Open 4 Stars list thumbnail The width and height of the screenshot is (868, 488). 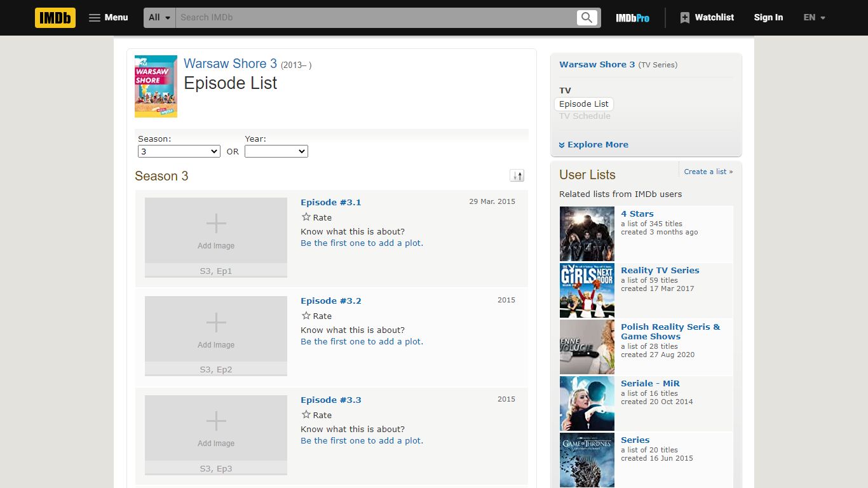[x=587, y=234]
